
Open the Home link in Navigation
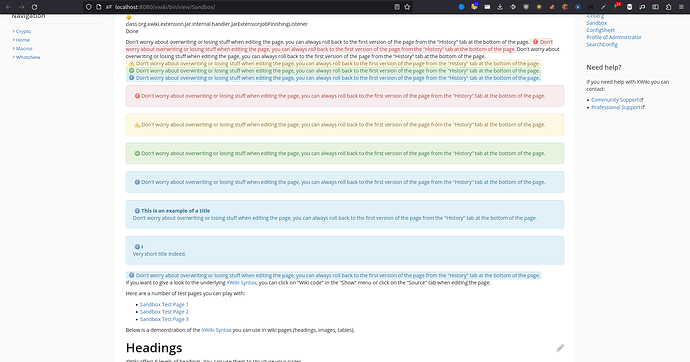point(23,40)
